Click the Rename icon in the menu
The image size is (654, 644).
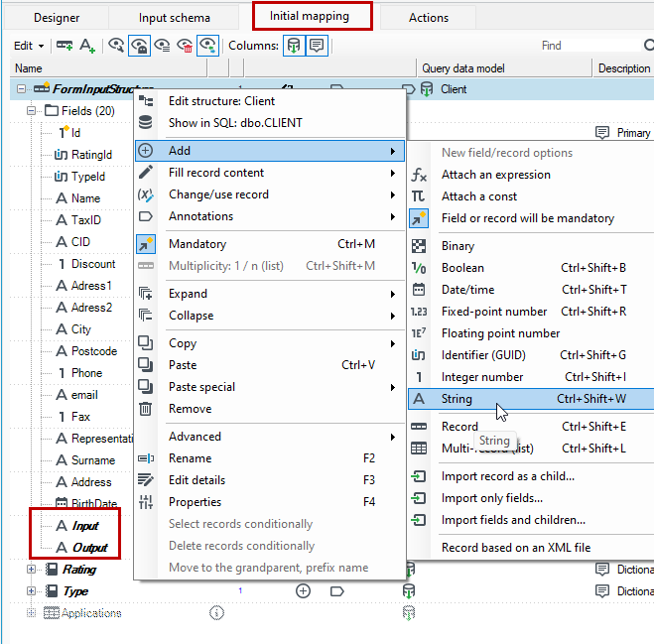(146, 458)
